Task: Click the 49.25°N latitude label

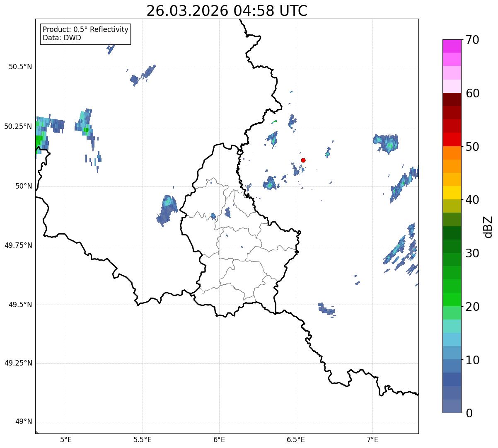Action: point(18,363)
